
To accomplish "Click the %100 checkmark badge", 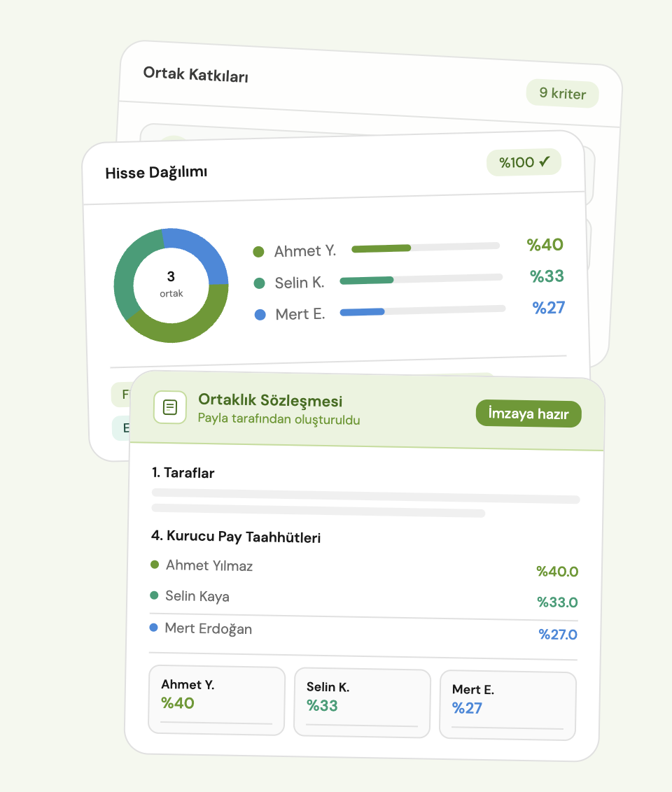I will pos(524,162).
